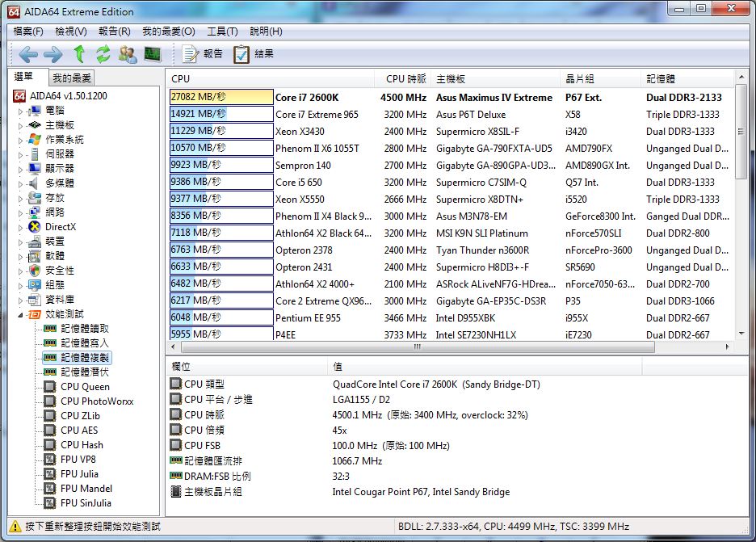
Task: Select the Xeon X5550 result row
Action: [x=451, y=200]
